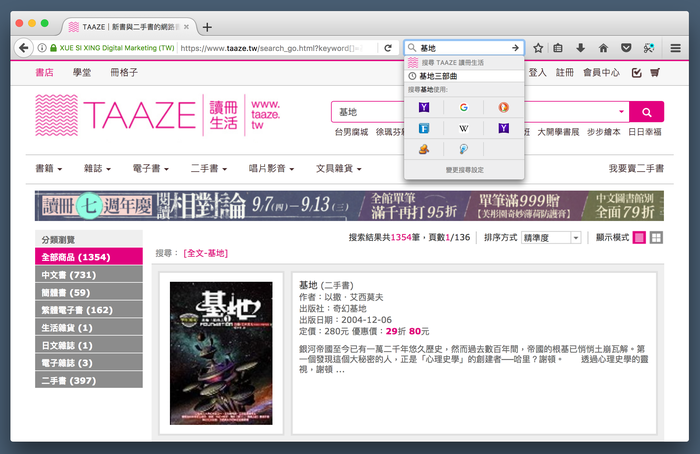
Task: Open a new browser tab
Action: [207, 27]
